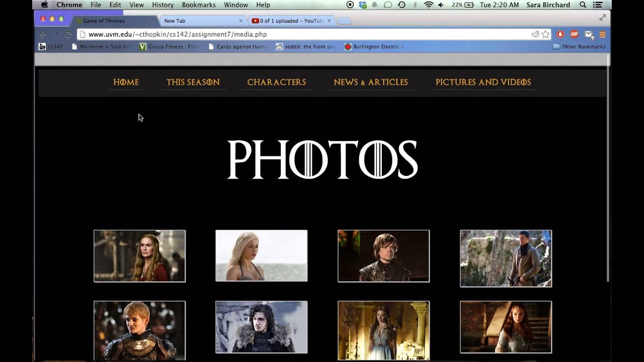Viewport: 644px width, 362px height.
Task: Click the address bar URL field
Action: click(x=302, y=34)
